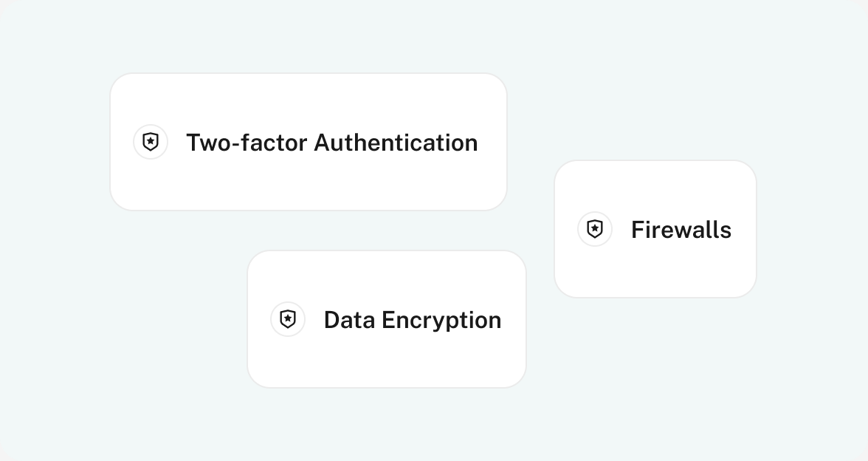Click the shield icon beside Two-factor Authentication
868x461 pixels.
click(x=151, y=142)
